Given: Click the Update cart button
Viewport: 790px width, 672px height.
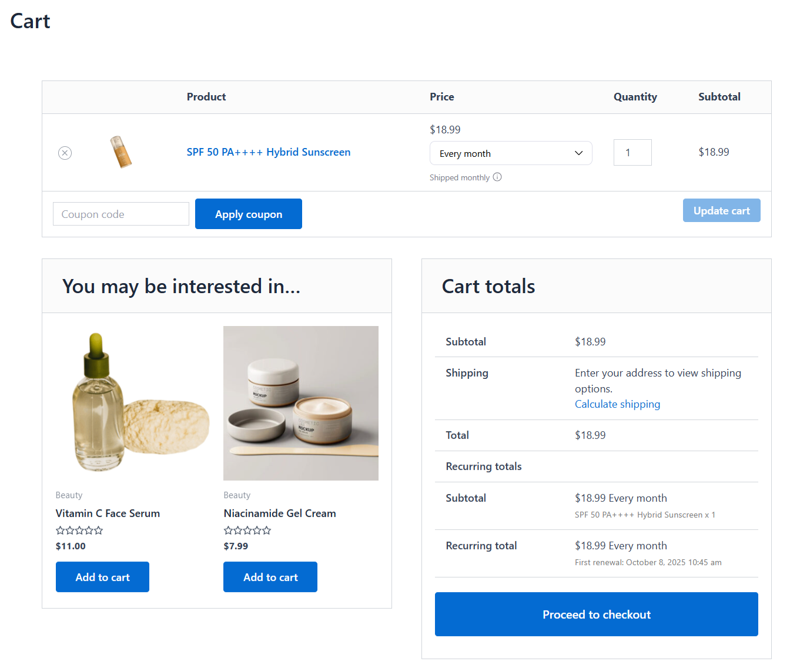Looking at the screenshot, I should pos(721,210).
